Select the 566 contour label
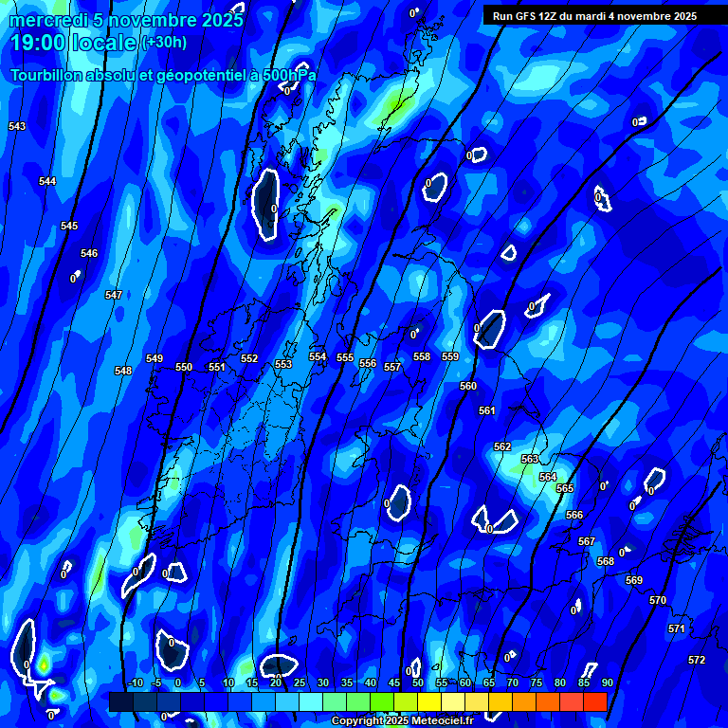The image size is (728, 728). (x=574, y=515)
